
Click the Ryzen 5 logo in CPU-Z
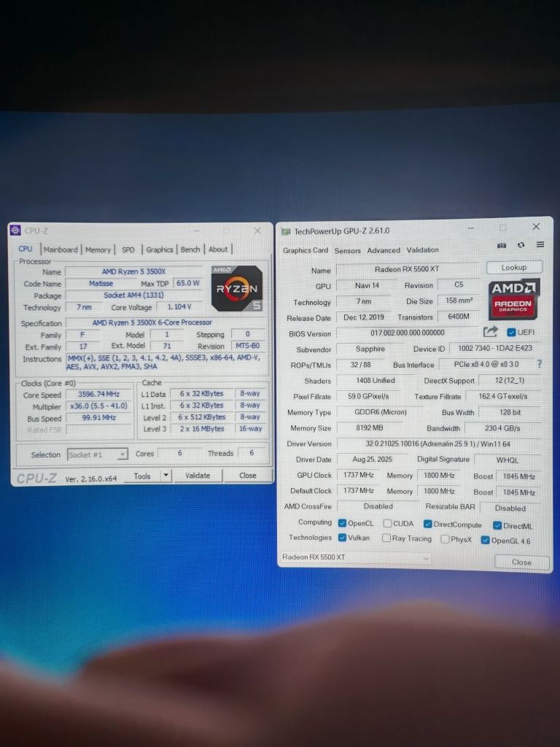pyautogui.click(x=237, y=288)
